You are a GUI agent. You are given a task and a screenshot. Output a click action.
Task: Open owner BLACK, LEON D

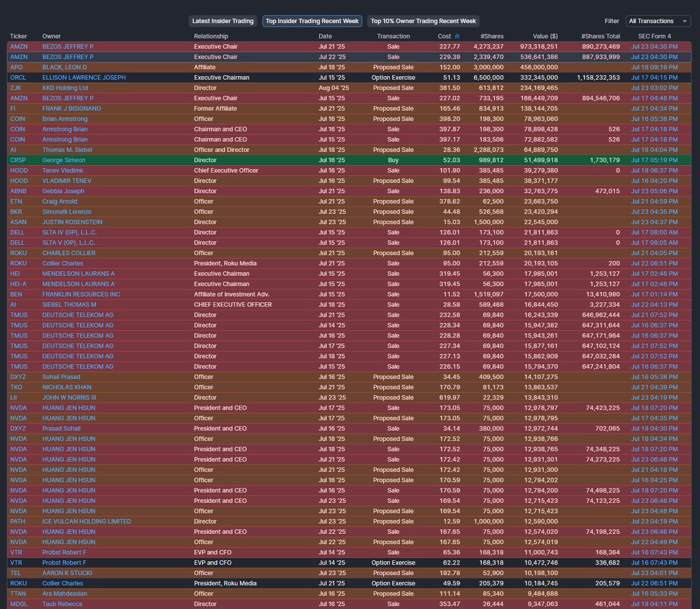pyautogui.click(x=64, y=67)
